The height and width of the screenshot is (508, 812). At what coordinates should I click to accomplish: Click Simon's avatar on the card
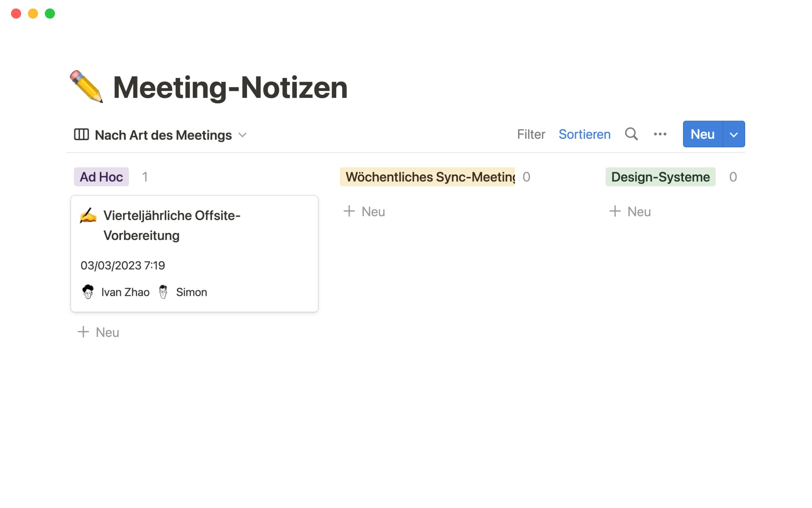[164, 292]
